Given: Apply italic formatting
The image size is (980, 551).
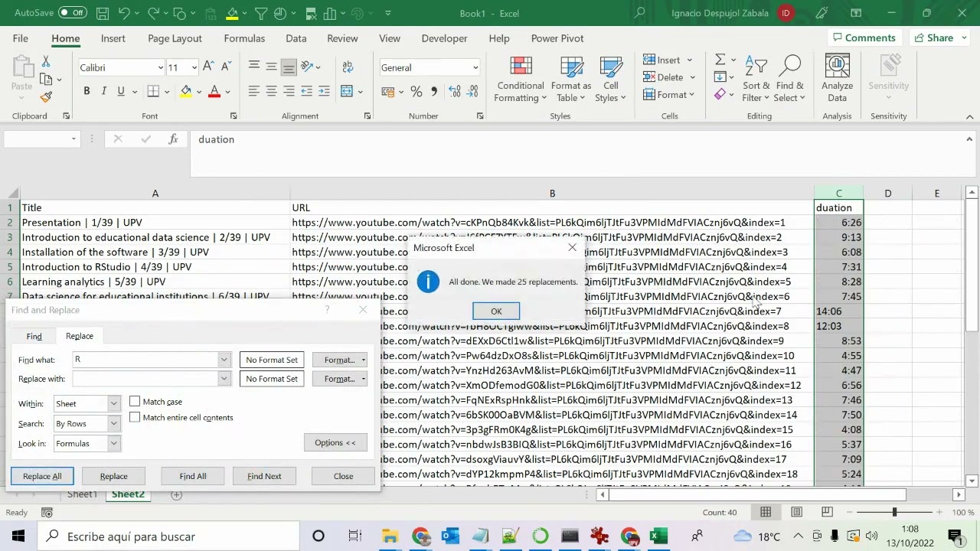Looking at the screenshot, I should point(103,91).
